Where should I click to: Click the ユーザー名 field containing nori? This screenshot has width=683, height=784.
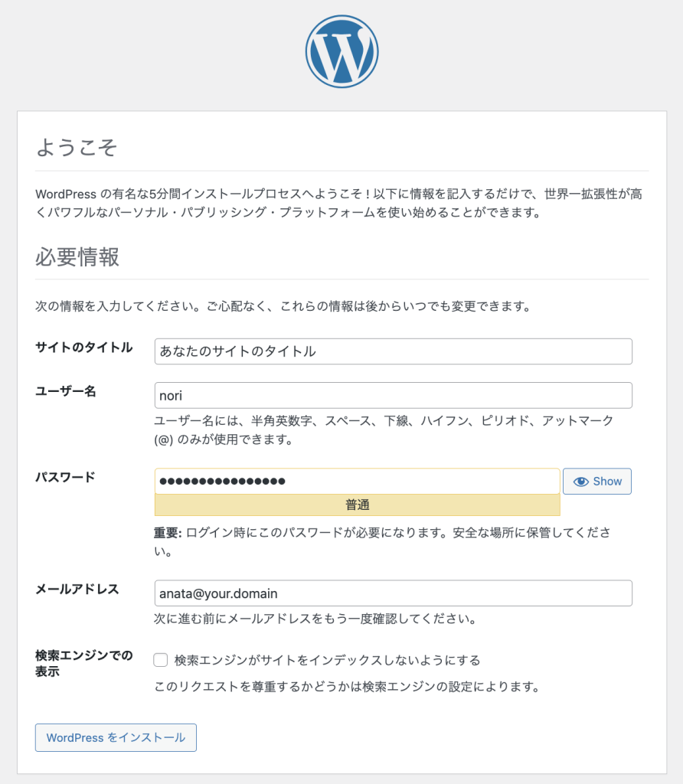coord(393,396)
